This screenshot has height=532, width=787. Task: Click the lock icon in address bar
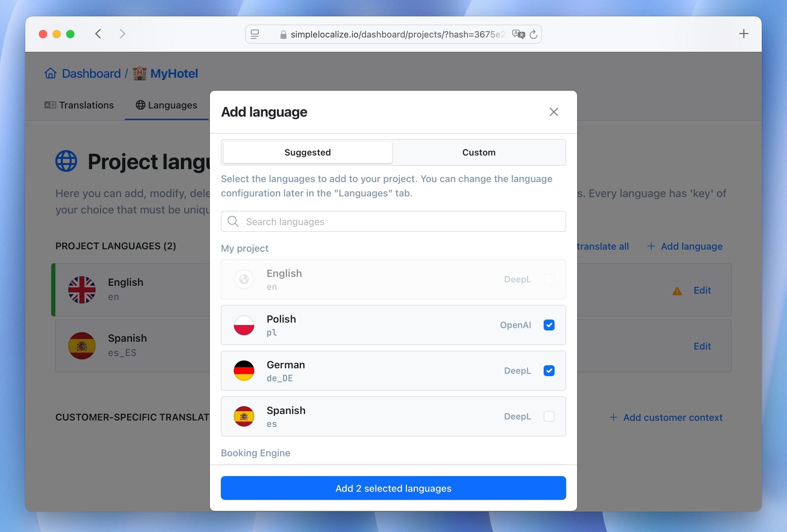click(x=283, y=34)
